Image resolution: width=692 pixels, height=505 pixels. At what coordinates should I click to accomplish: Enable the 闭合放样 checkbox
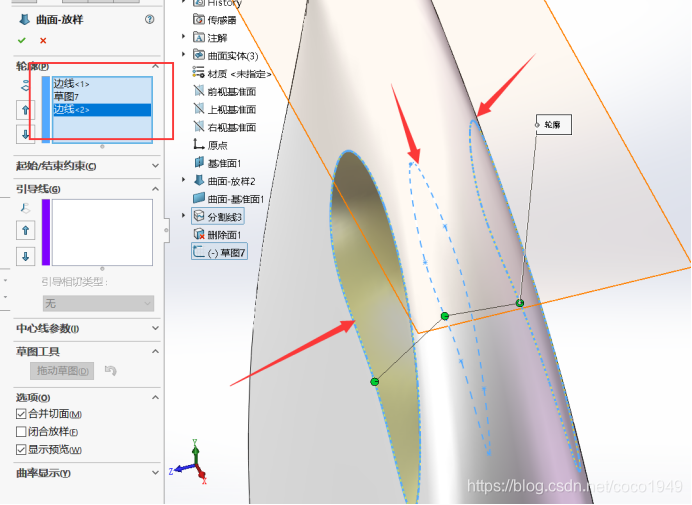21,432
